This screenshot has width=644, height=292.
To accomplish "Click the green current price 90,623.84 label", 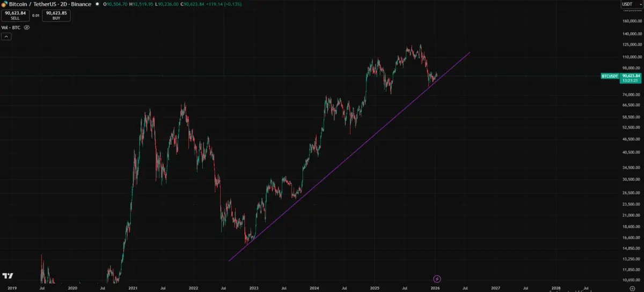I will pos(631,77).
